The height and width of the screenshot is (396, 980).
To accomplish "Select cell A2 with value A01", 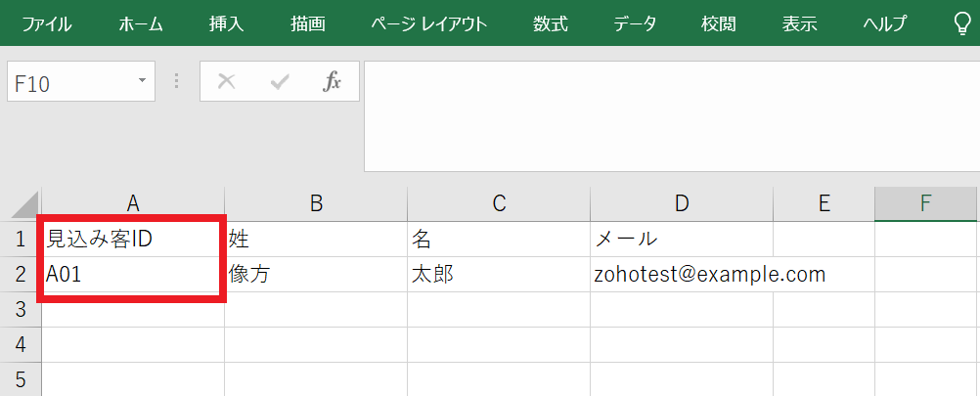I will point(133,275).
